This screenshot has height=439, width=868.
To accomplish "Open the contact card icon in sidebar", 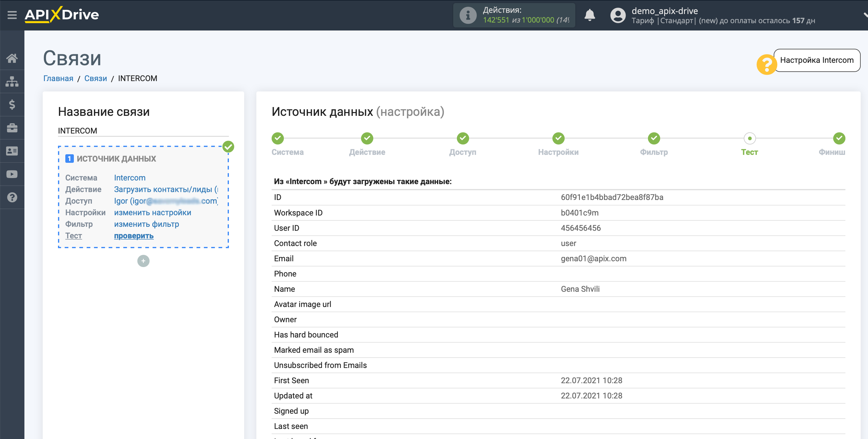I will tap(12, 151).
